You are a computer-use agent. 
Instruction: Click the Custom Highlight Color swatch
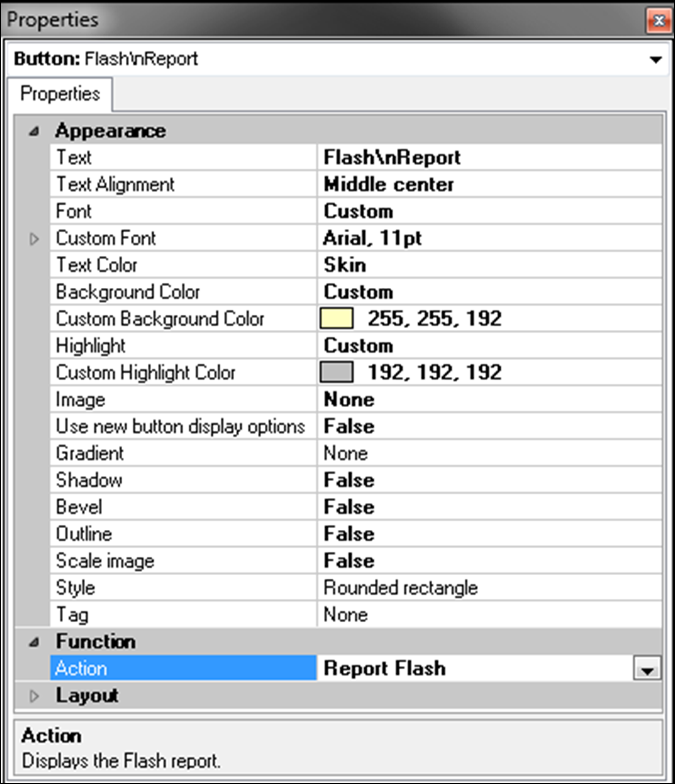337,372
